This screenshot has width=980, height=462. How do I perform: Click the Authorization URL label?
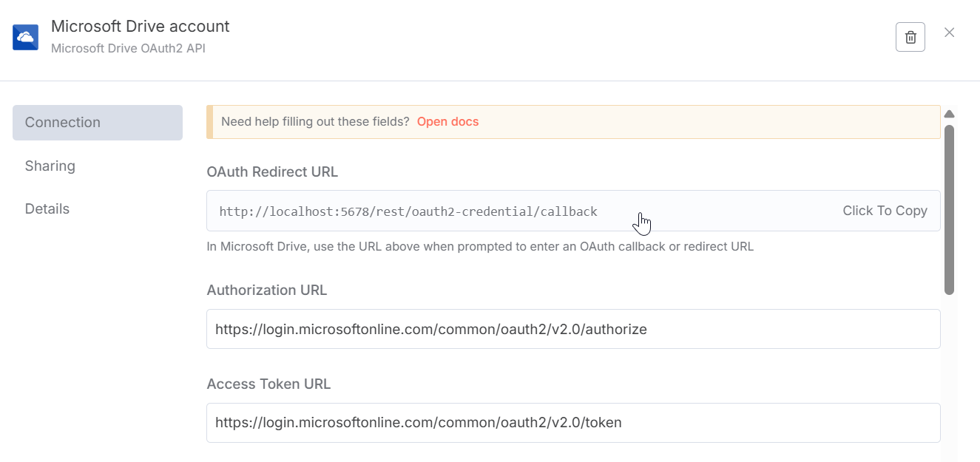click(267, 291)
